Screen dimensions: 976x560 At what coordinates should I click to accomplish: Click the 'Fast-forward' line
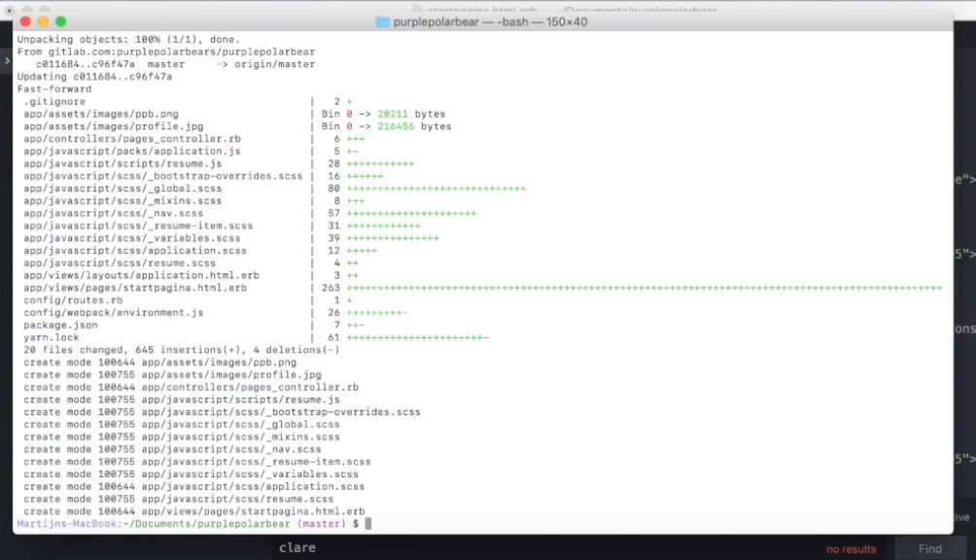[54, 89]
